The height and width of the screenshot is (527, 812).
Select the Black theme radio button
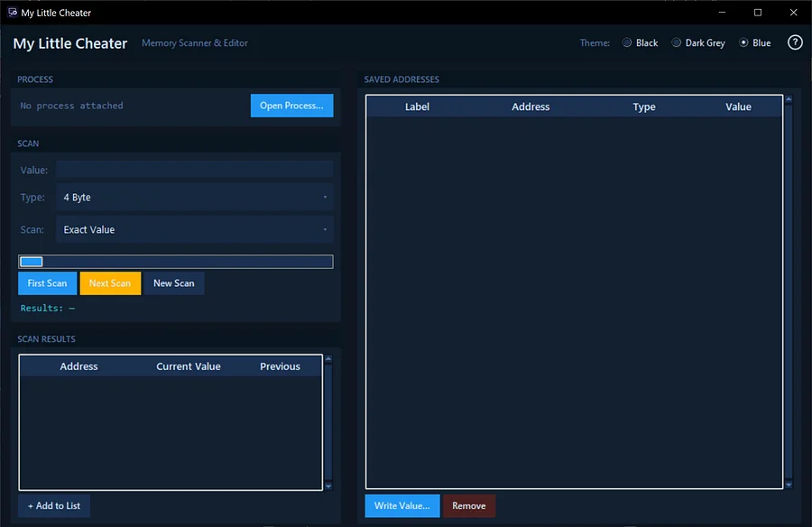[627, 42]
